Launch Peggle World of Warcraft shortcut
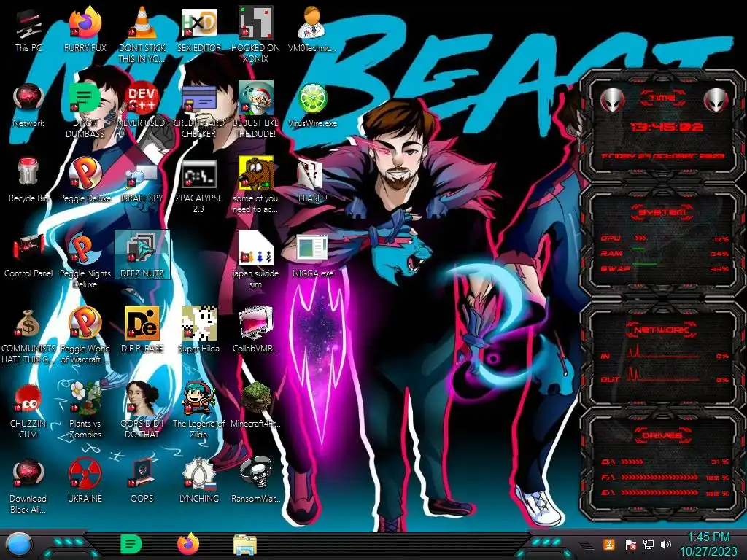Screen dimensions: 747x560 85,336
